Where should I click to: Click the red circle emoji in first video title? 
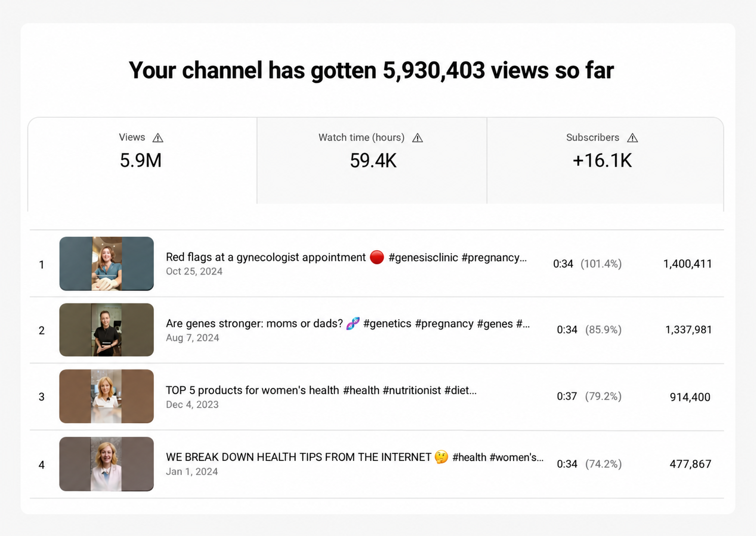(377, 257)
